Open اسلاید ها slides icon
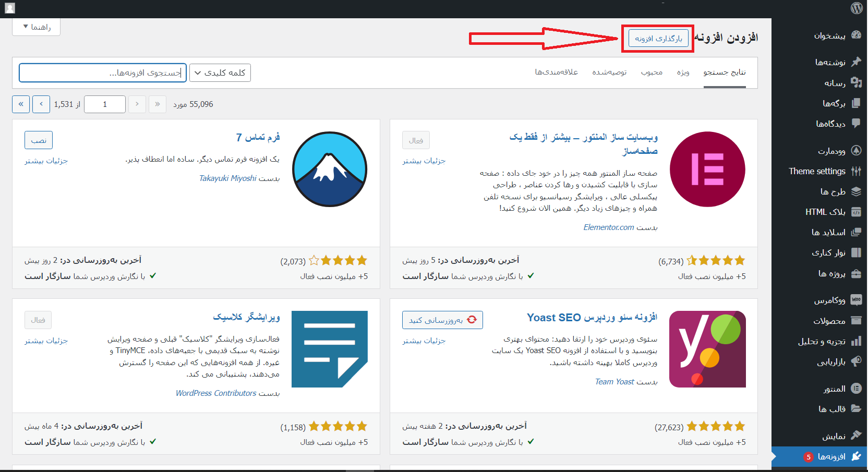This screenshot has width=868, height=472. point(856,232)
